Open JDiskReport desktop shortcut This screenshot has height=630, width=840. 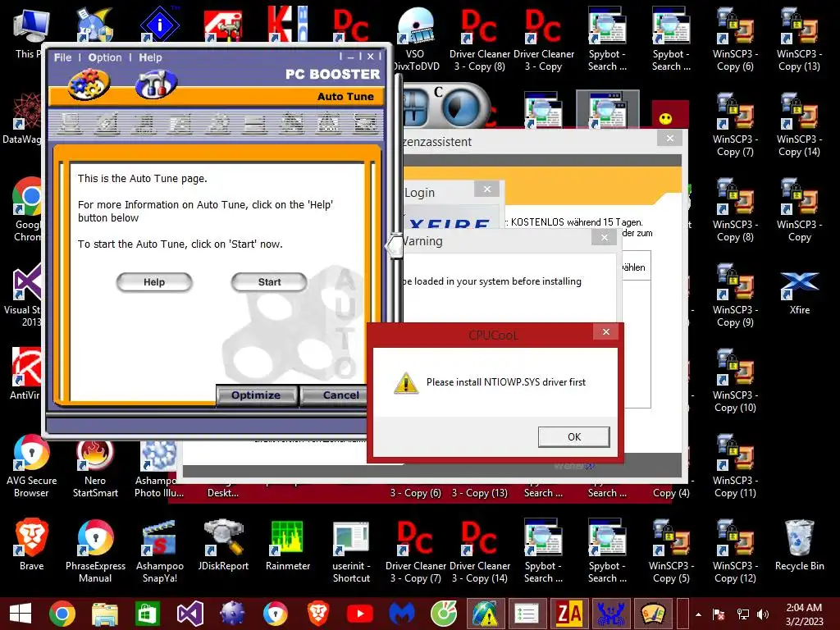click(x=223, y=545)
